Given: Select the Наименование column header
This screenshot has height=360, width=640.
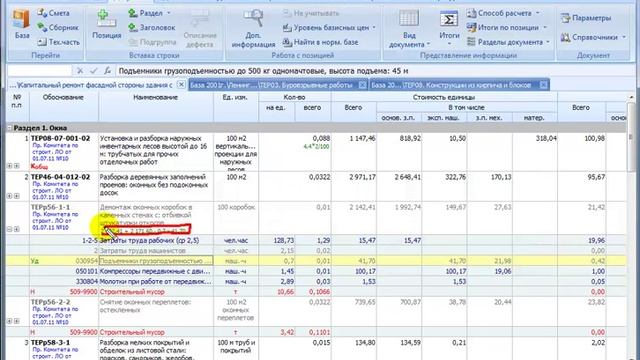Looking at the screenshot, I should tap(156, 98).
